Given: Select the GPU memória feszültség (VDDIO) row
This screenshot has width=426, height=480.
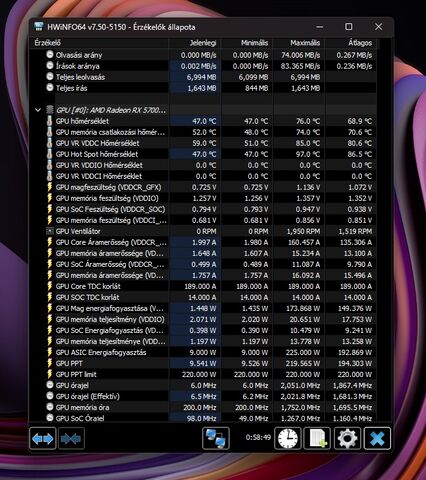Looking at the screenshot, I should (x=107, y=198).
